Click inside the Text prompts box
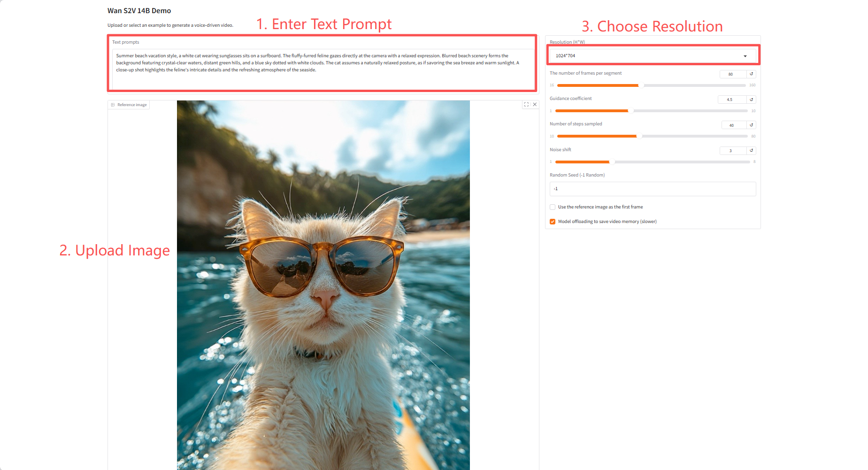The height and width of the screenshot is (470, 868). tap(323, 69)
